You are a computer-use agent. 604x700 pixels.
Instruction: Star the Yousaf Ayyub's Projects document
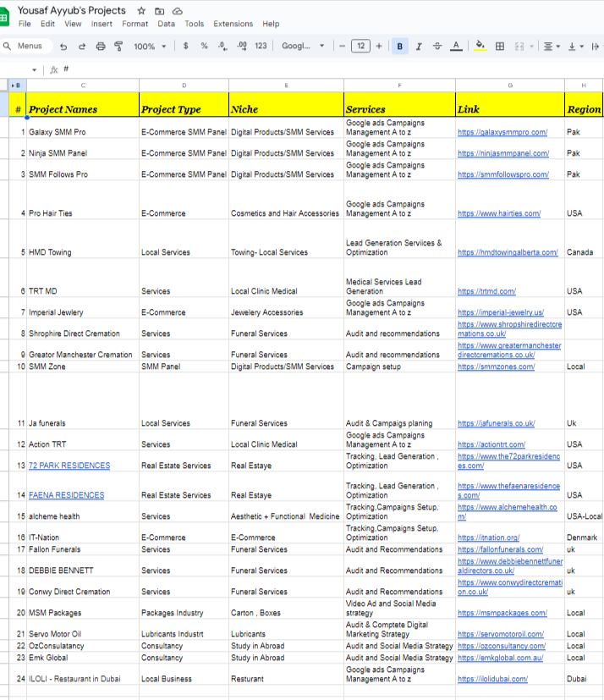pyautogui.click(x=141, y=11)
